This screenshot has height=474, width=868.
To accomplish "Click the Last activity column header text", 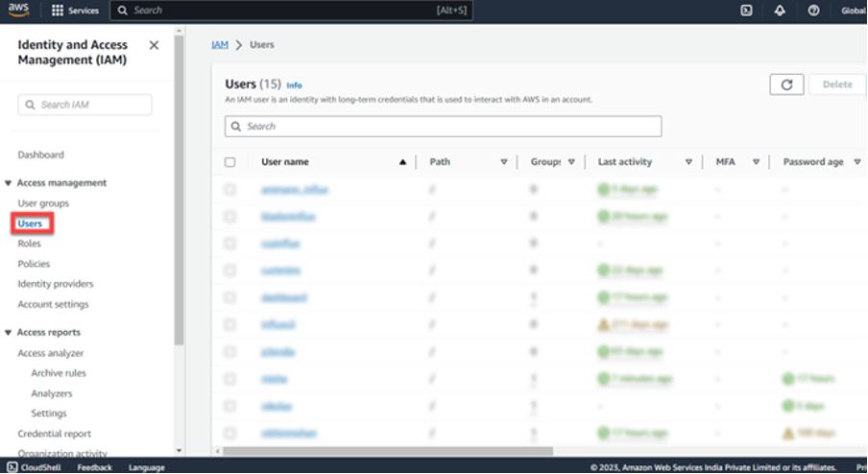I will pyautogui.click(x=625, y=162).
